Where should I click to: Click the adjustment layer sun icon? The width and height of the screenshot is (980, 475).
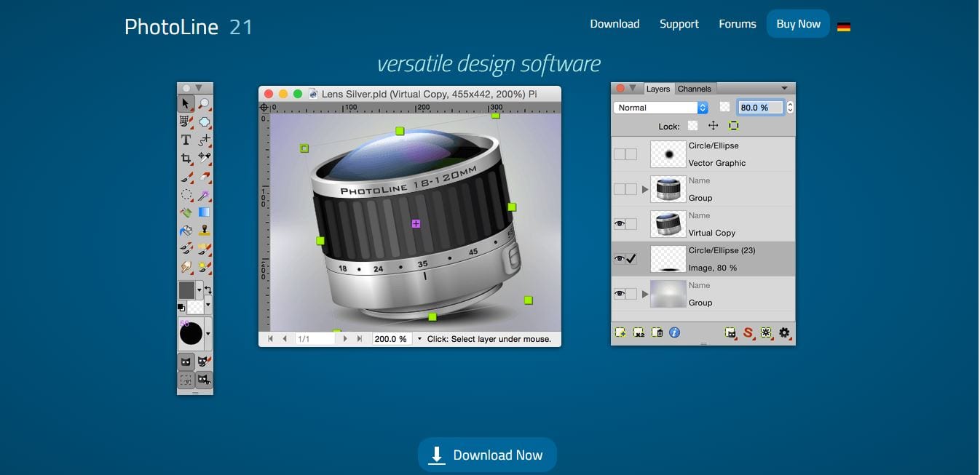click(766, 332)
